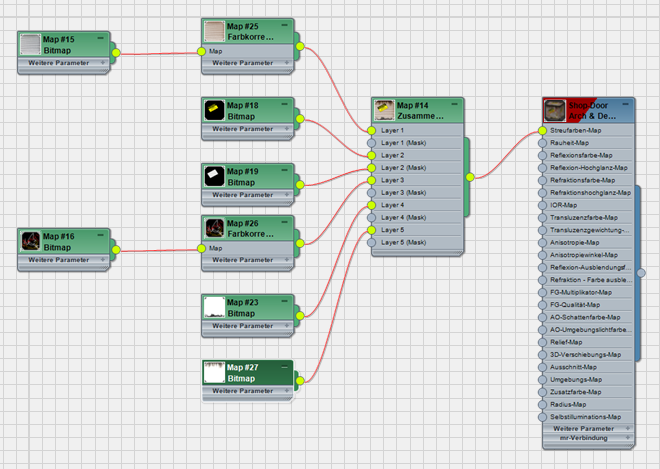The height and width of the screenshot is (469, 660).
Task: Click the Map #14 output socket
Action: point(470,177)
